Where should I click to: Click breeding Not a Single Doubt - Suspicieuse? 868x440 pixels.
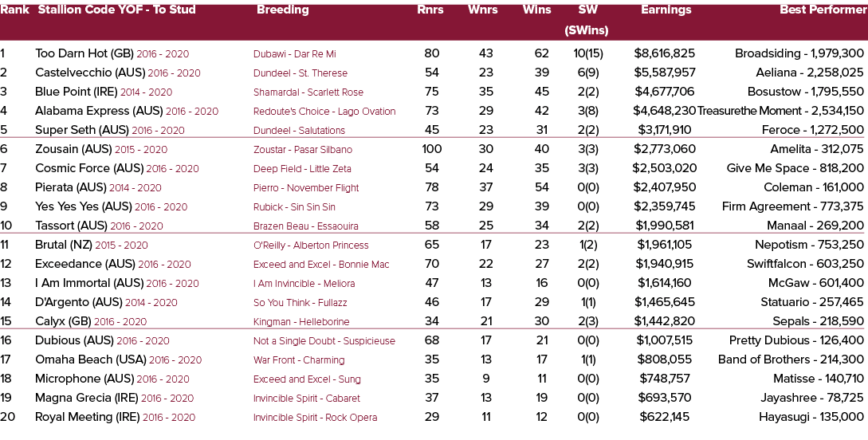point(324,341)
